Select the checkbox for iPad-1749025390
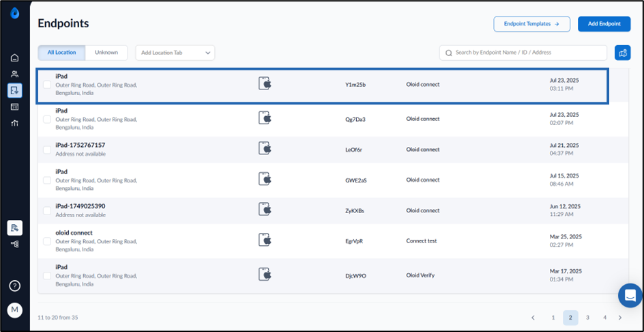The image size is (644, 332). click(47, 210)
